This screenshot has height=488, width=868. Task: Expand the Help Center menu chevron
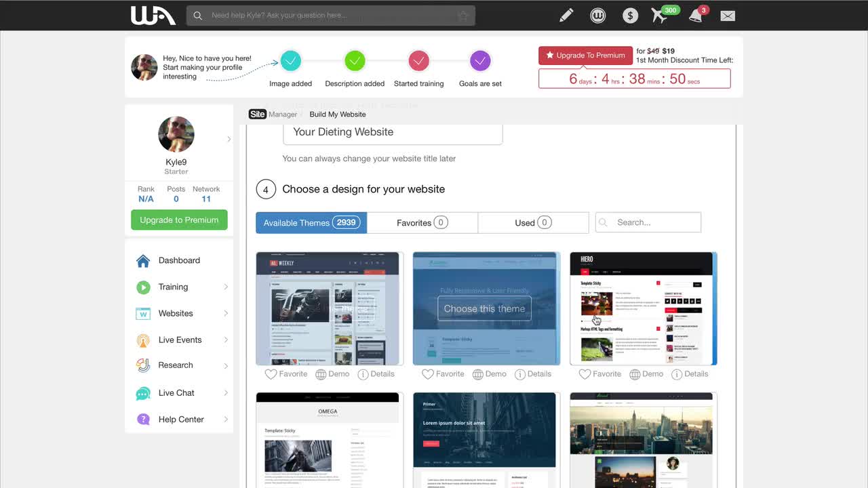(226, 420)
